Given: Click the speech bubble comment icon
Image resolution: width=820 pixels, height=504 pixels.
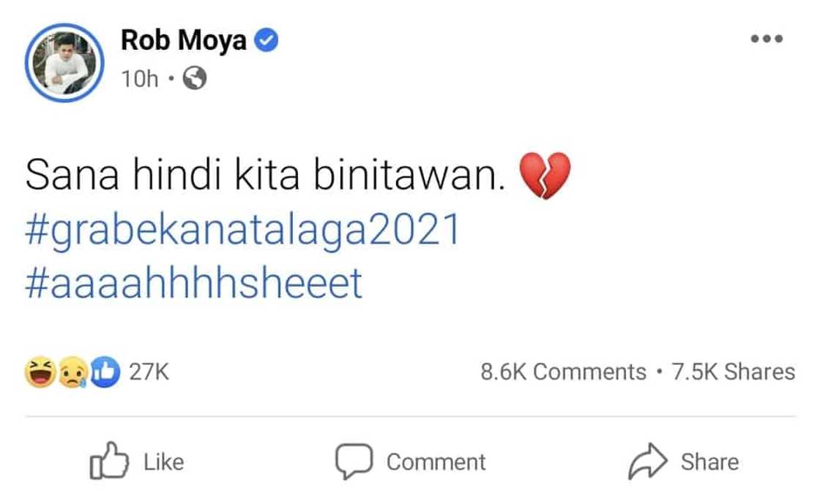Looking at the screenshot, I should tap(354, 461).
